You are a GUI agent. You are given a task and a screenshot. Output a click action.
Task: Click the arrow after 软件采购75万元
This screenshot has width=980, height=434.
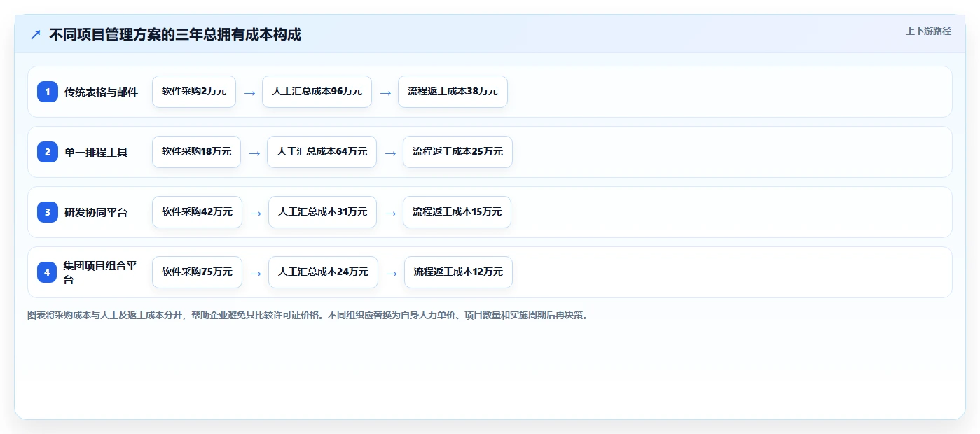coord(256,273)
